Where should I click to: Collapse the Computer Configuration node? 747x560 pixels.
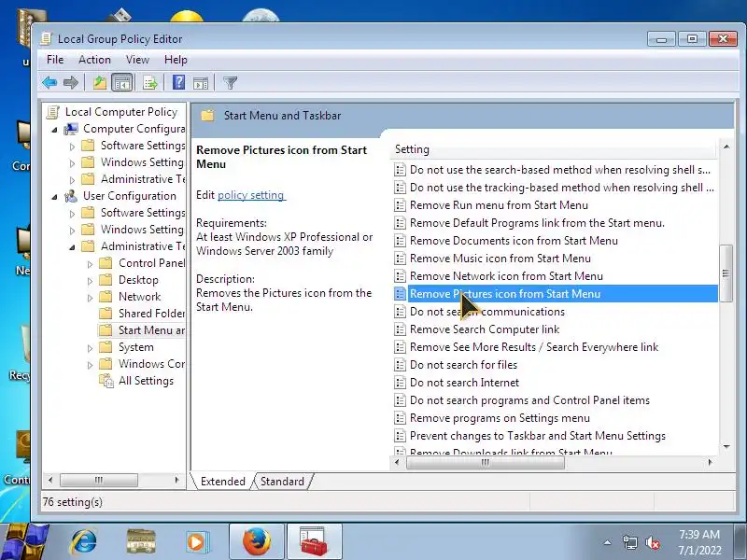click(x=54, y=130)
